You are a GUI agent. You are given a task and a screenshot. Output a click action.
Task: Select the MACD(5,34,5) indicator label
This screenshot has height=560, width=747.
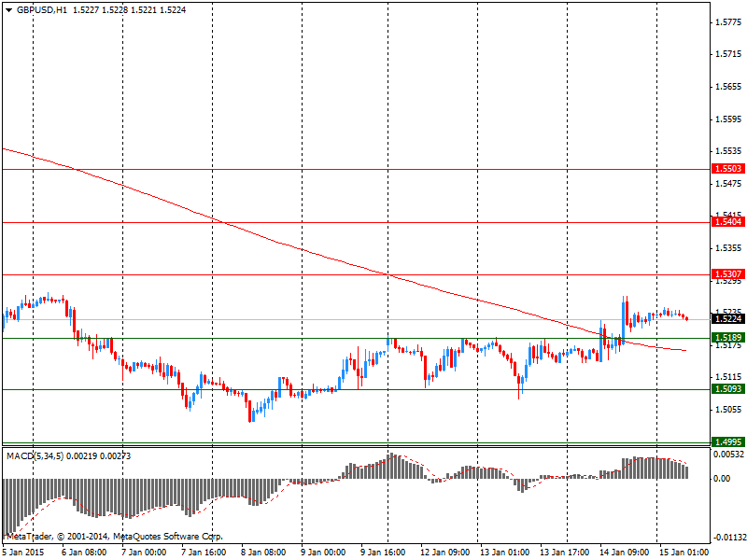click(x=35, y=456)
